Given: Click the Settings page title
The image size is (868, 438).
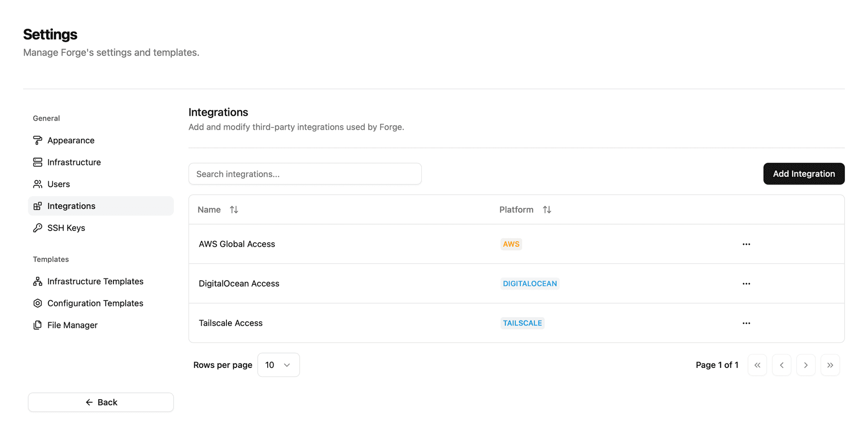Looking at the screenshot, I should 50,34.
